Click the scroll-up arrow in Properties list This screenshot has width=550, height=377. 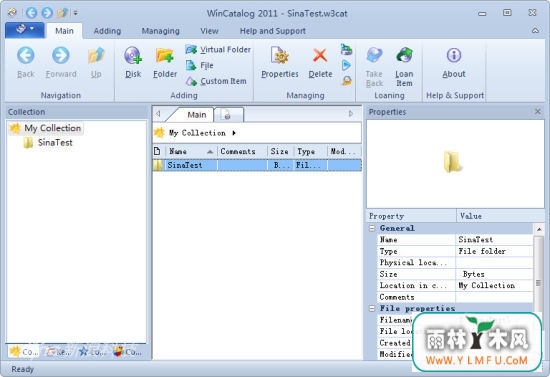tap(539, 229)
